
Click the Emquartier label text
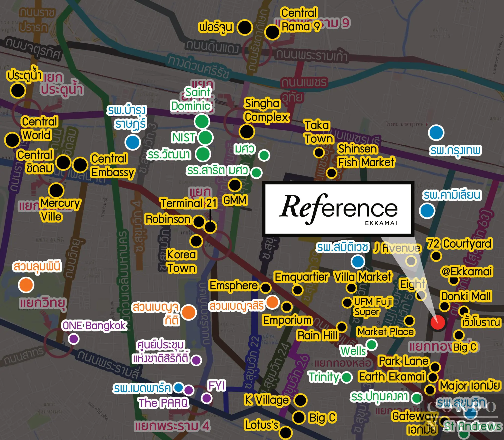[x=301, y=277]
